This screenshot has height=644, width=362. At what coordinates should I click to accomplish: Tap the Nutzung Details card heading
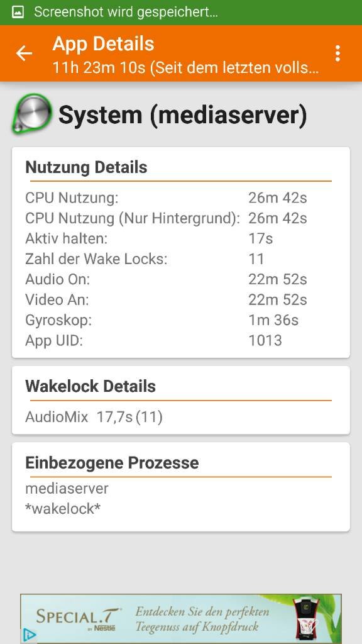click(x=86, y=167)
